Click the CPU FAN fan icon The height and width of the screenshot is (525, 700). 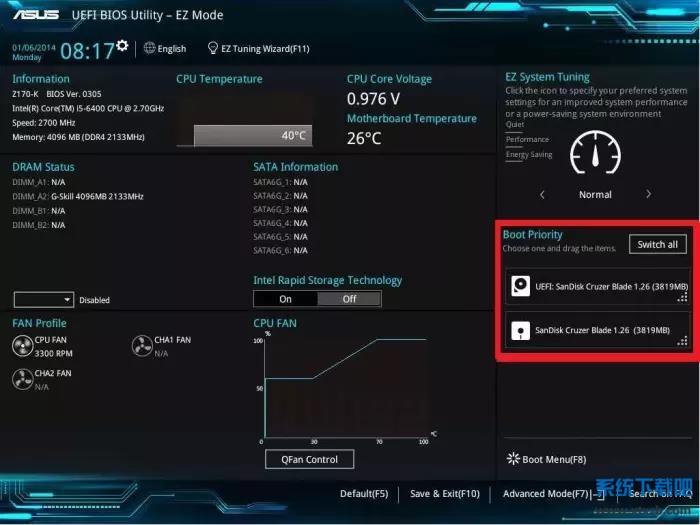click(x=22, y=346)
